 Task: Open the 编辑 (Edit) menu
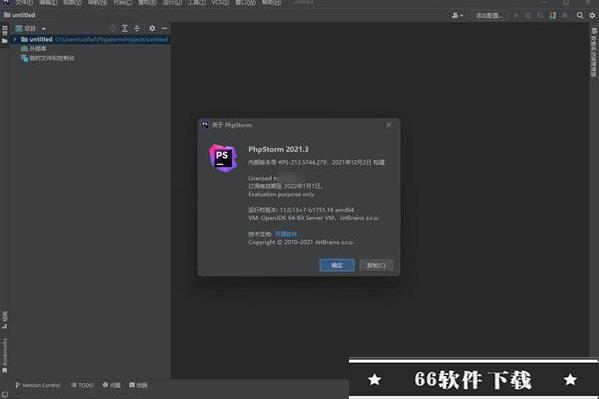(x=48, y=2)
